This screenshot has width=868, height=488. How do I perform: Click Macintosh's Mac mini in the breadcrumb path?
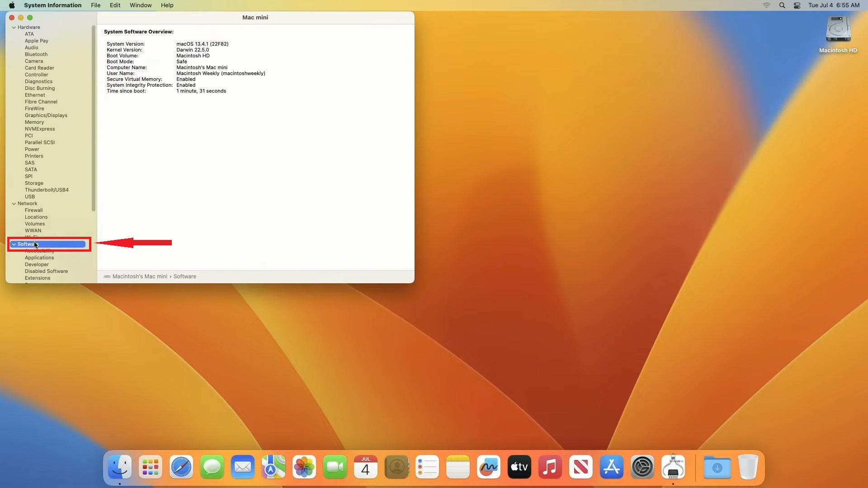[141, 276]
